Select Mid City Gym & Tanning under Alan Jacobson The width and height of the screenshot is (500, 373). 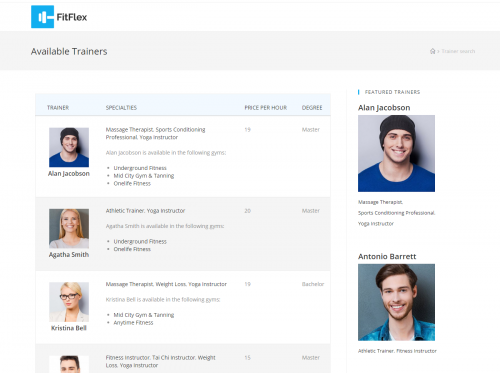click(x=144, y=176)
